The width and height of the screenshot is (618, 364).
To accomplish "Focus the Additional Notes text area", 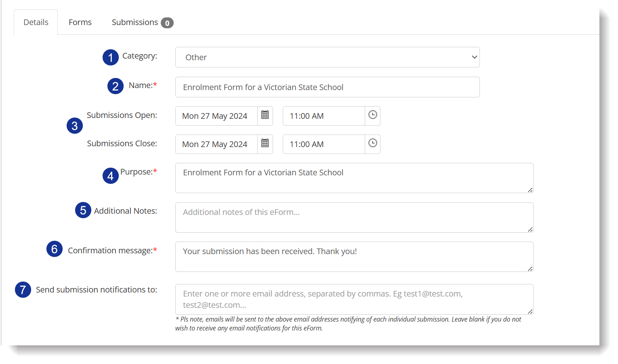I will (354, 217).
